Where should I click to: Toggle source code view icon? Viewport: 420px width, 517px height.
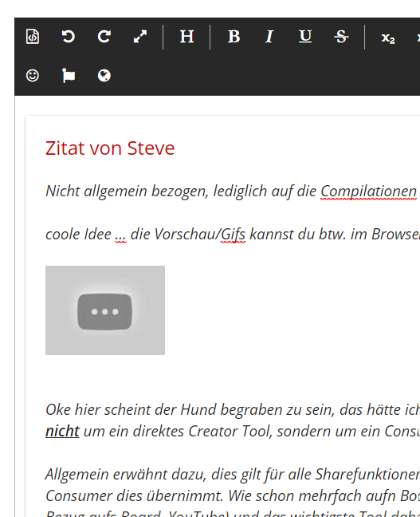point(33,36)
